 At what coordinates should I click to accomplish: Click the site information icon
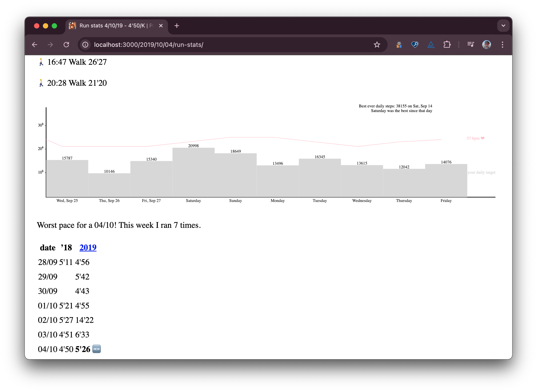pyautogui.click(x=86, y=45)
